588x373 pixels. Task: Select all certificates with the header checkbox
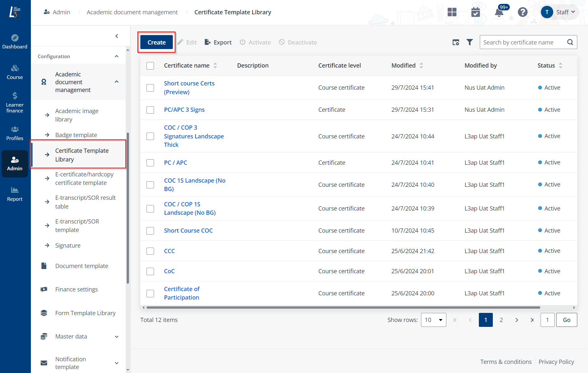pyautogui.click(x=150, y=66)
